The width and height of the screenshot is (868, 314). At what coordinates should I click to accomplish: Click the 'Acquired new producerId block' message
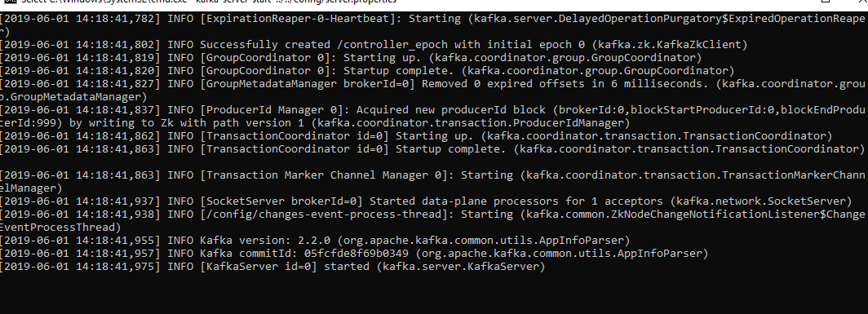452,109
